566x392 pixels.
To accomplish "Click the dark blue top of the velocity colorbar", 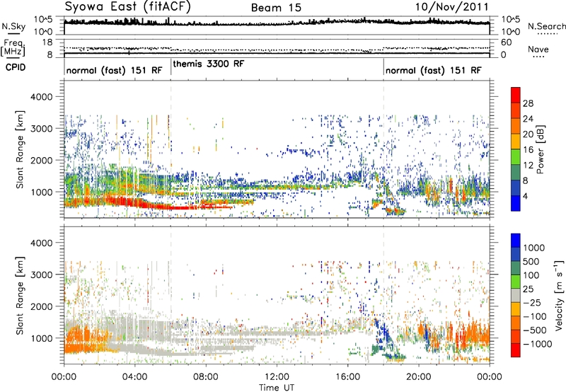I will click(x=516, y=241).
